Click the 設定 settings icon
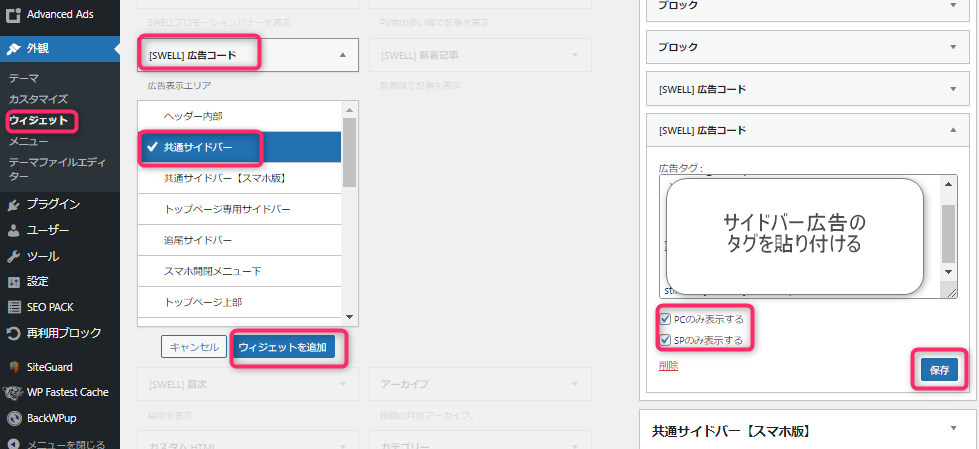 click(x=13, y=281)
